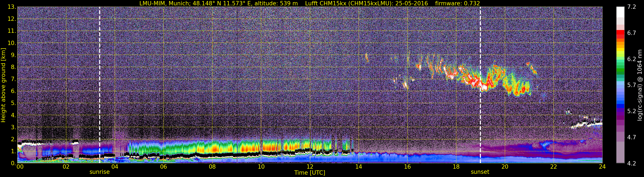Click the colorbar tick value 4.2

632,163
